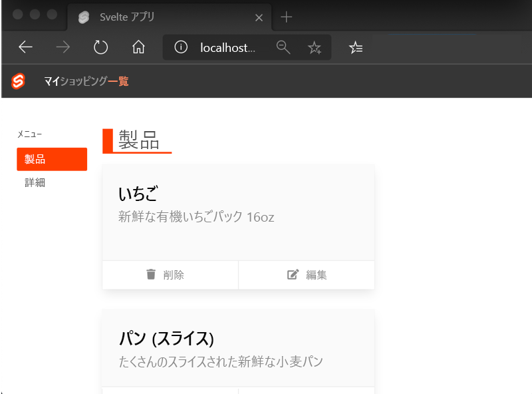This screenshot has width=532, height=394.
Task: Open a new browser tab
Action: click(285, 17)
